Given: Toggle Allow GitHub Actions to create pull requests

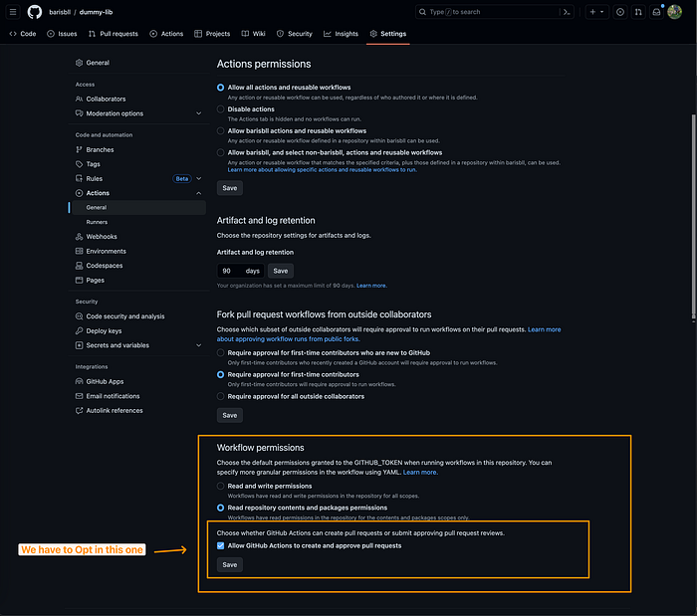Looking at the screenshot, I should (220, 545).
